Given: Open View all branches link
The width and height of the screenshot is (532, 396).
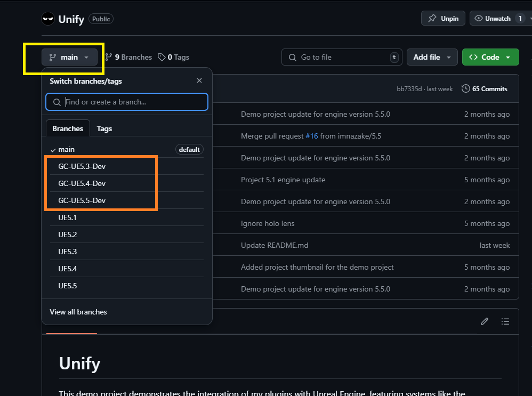Looking at the screenshot, I should [78, 312].
